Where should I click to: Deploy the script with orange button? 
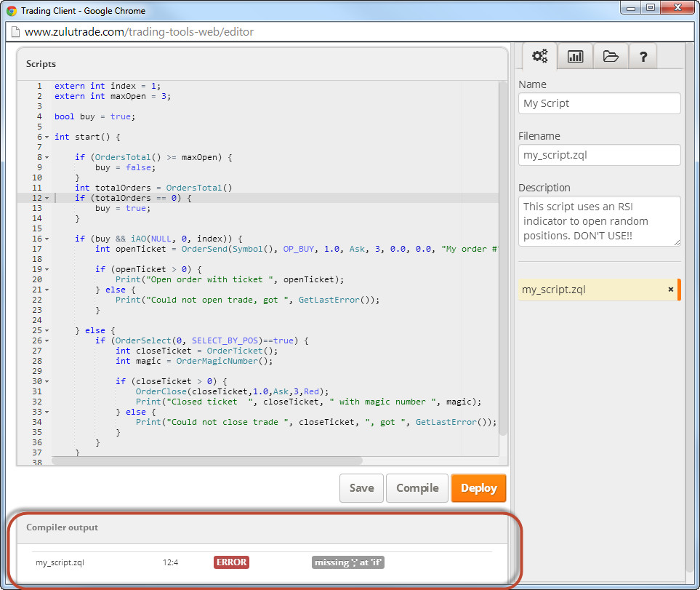tap(478, 488)
